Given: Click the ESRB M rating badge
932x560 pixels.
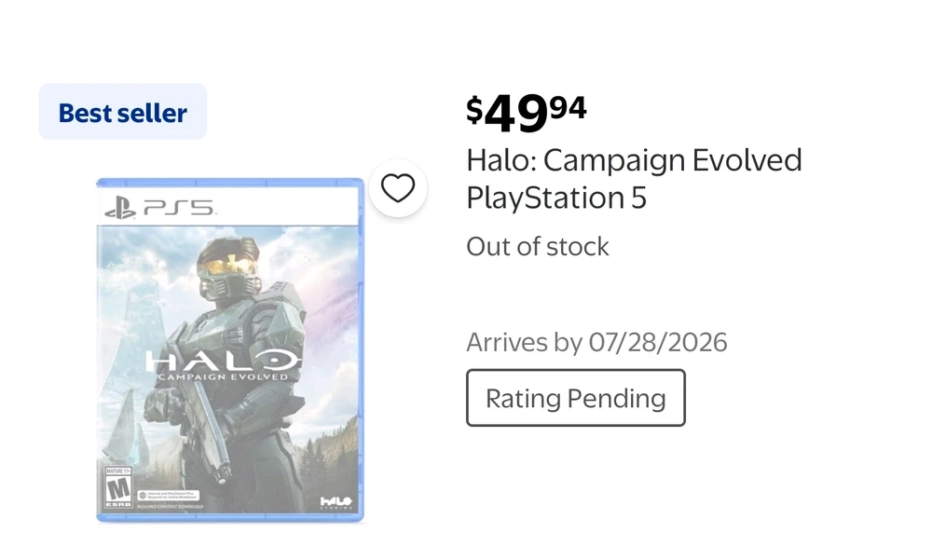Looking at the screenshot, I should (x=117, y=488).
